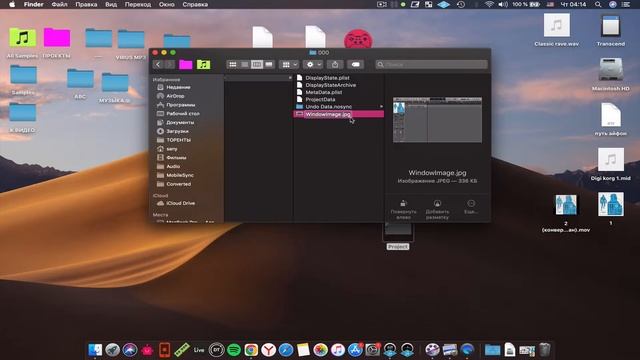The height and width of the screenshot is (360, 640).
Task: Expand Undo Data.nosync with its arrow
Action: [381, 107]
